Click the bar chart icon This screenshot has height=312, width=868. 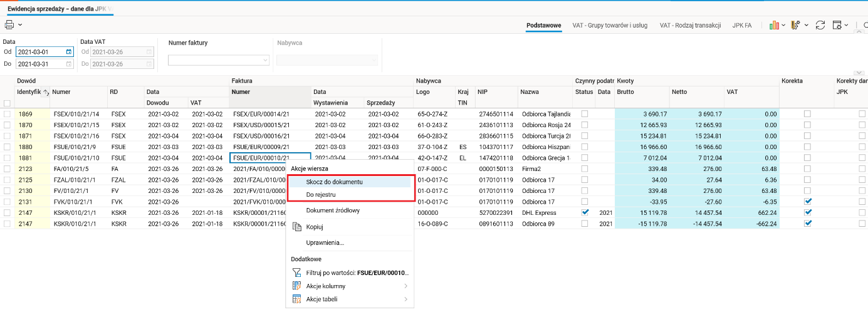775,25
